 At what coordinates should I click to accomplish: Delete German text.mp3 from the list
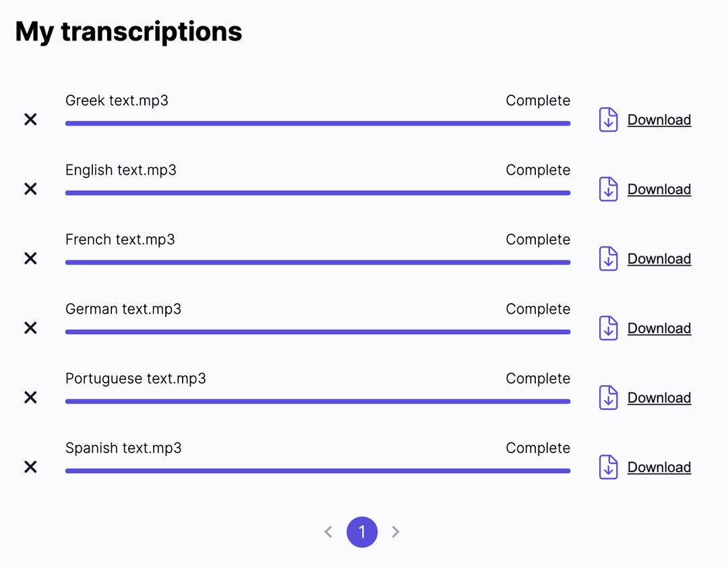[30, 328]
